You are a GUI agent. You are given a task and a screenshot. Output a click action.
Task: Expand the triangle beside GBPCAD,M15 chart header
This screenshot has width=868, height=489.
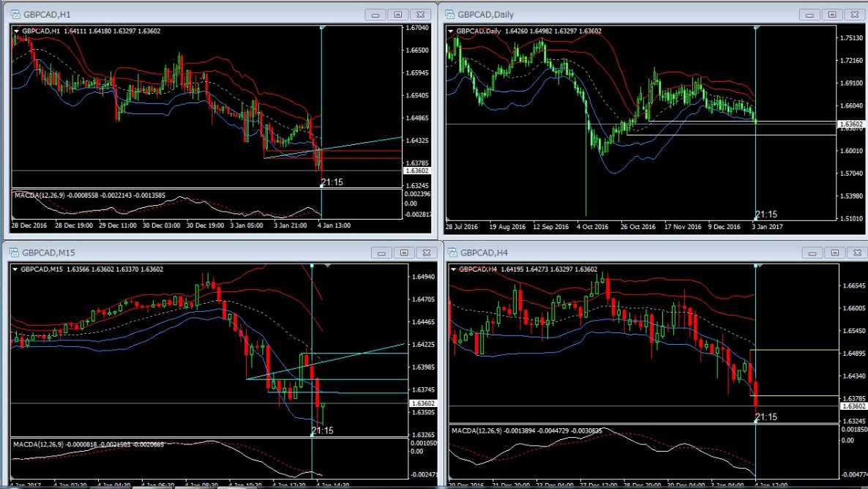tap(16, 269)
